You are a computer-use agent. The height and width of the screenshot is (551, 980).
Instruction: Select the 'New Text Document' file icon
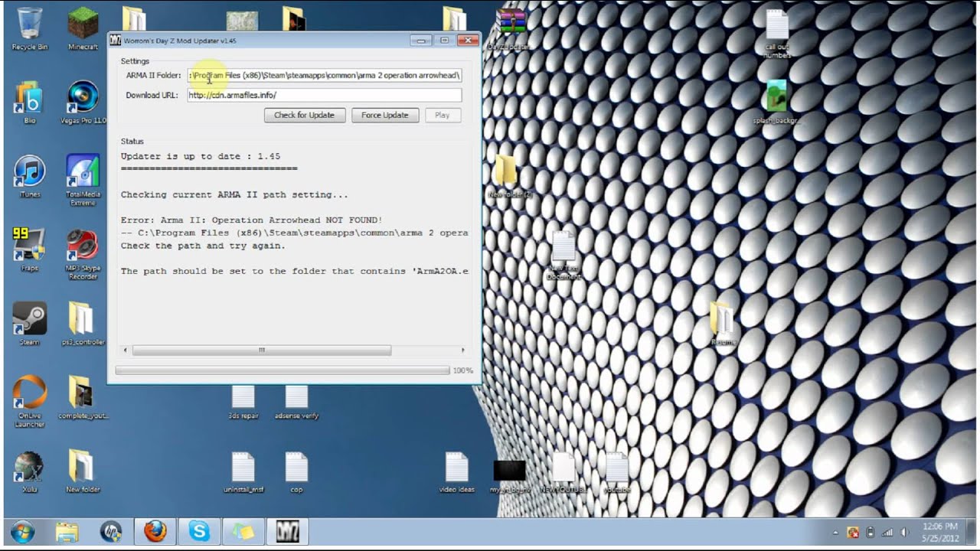click(564, 255)
